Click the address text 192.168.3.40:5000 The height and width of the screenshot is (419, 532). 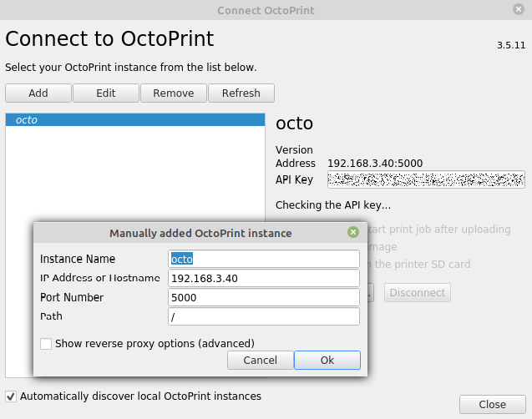(x=375, y=164)
